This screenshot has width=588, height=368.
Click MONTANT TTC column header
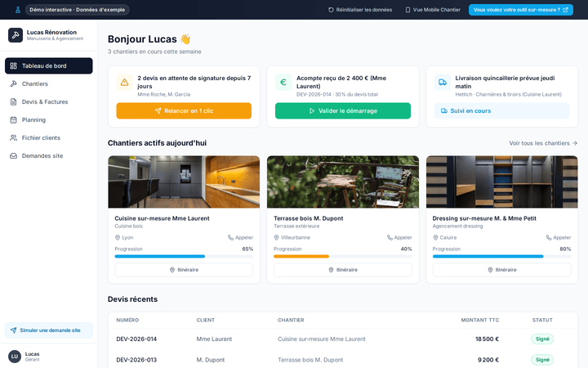(x=480, y=321)
